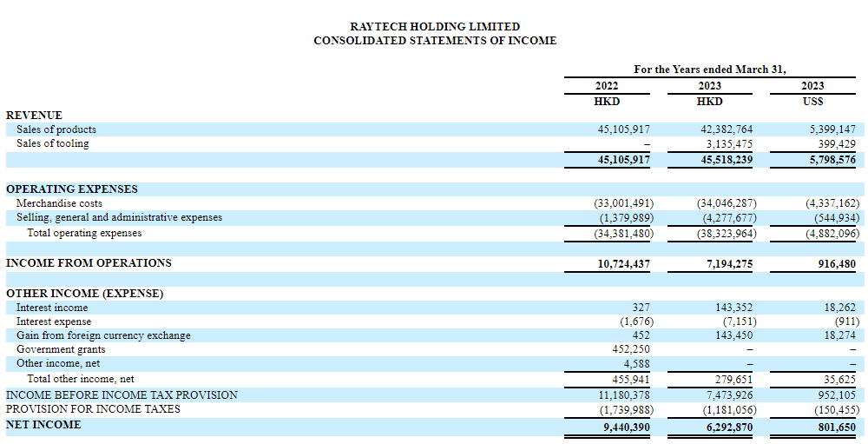Viewport: 868px width, 444px height.
Task: Select the 11,180,378 pre-tax income value
Action: pos(624,395)
